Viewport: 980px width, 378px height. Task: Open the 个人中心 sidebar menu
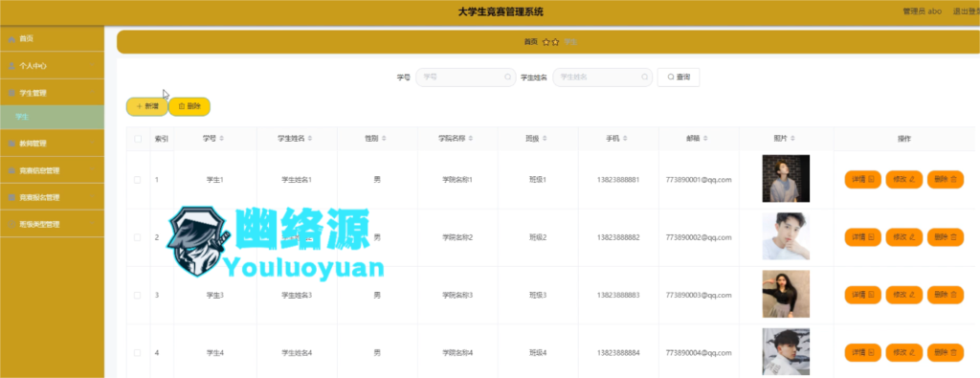(x=52, y=66)
